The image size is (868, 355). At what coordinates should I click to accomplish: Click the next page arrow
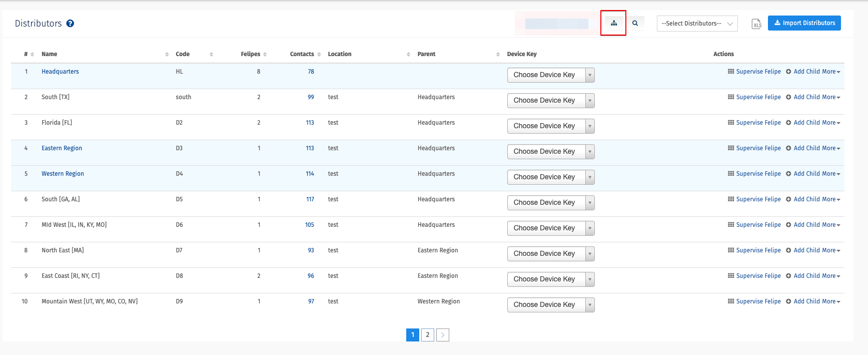(x=443, y=335)
